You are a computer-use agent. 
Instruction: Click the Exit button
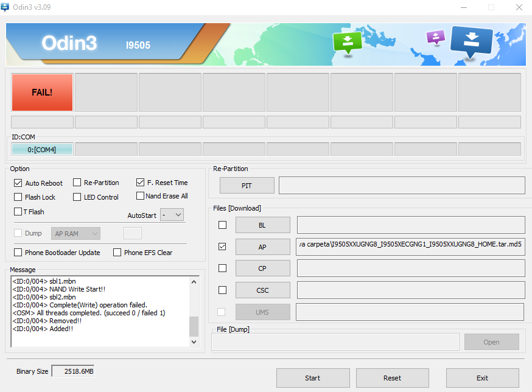483,378
